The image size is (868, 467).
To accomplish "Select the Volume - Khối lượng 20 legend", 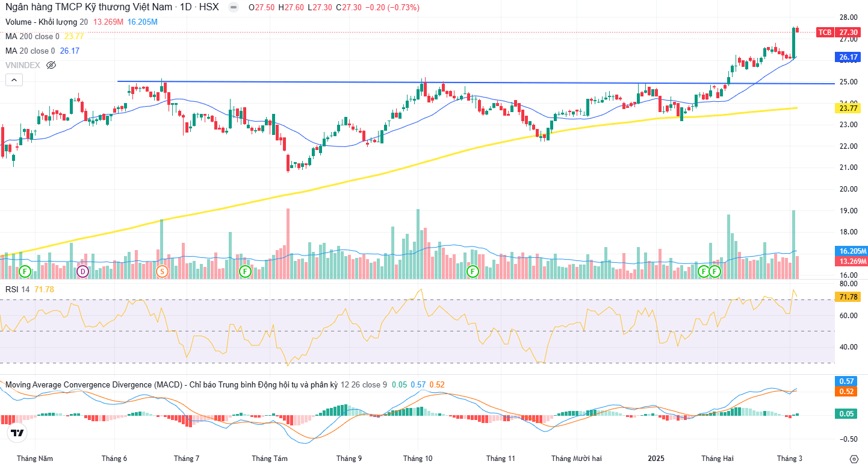I will click(x=46, y=22).
